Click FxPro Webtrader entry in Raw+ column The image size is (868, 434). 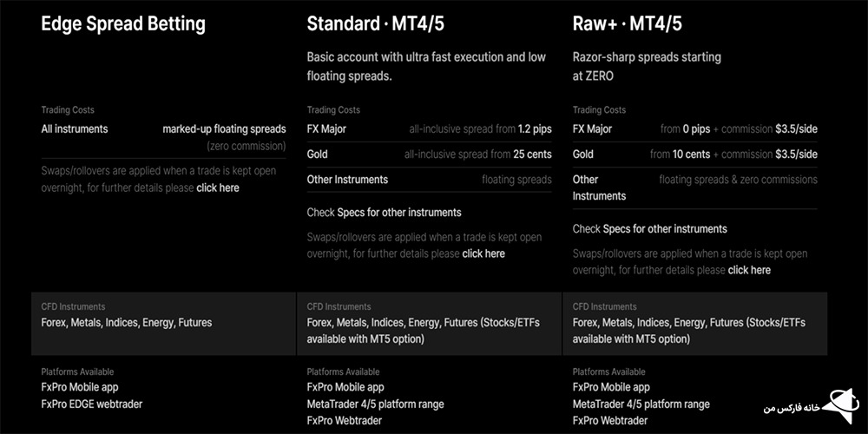pos(610,420)
